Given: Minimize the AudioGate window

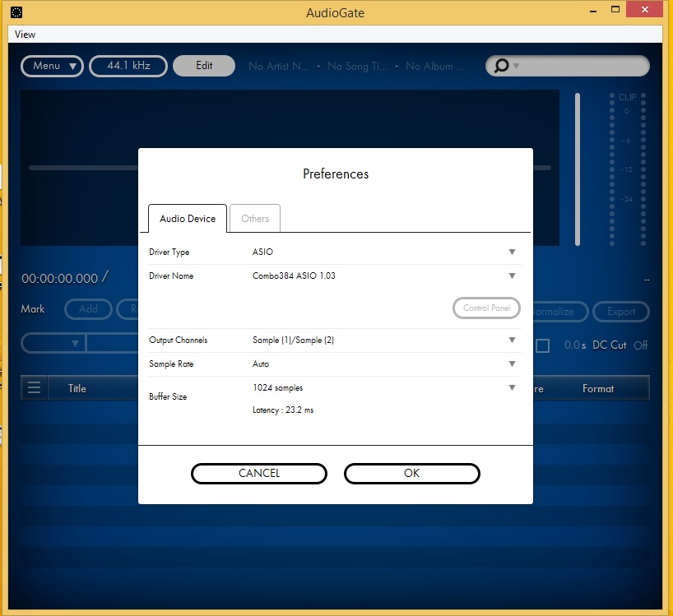Looking at the screenshot, I should pyautogui.click(x=593, y=10).
